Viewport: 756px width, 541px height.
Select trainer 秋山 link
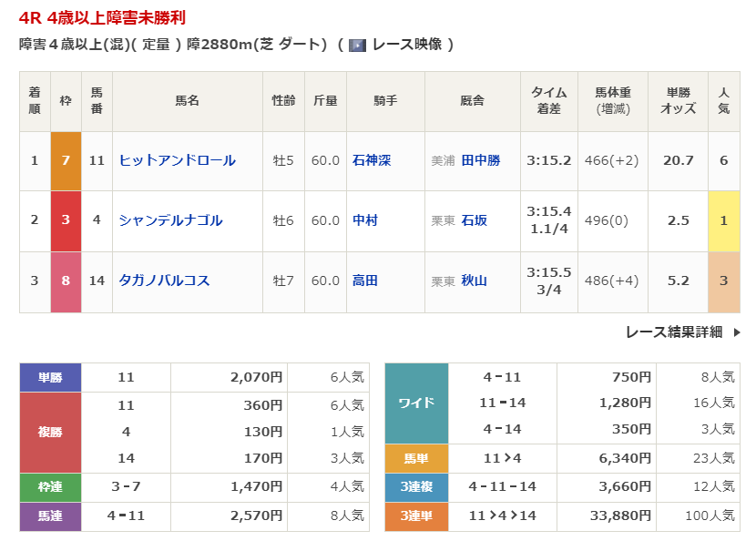(x=474, y=281)
